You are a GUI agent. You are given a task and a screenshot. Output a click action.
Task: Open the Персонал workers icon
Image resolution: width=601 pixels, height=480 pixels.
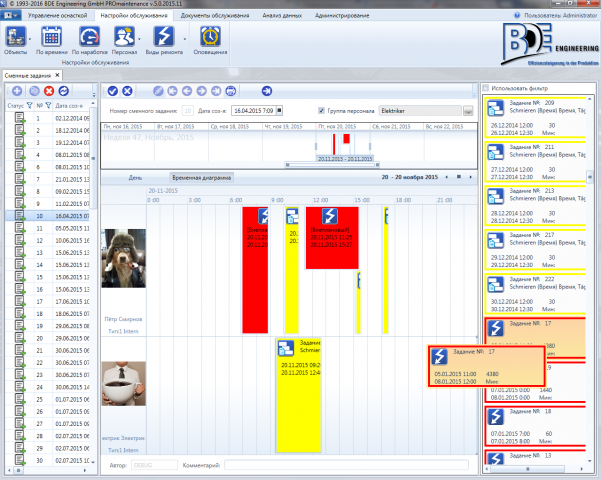(124, 37)
